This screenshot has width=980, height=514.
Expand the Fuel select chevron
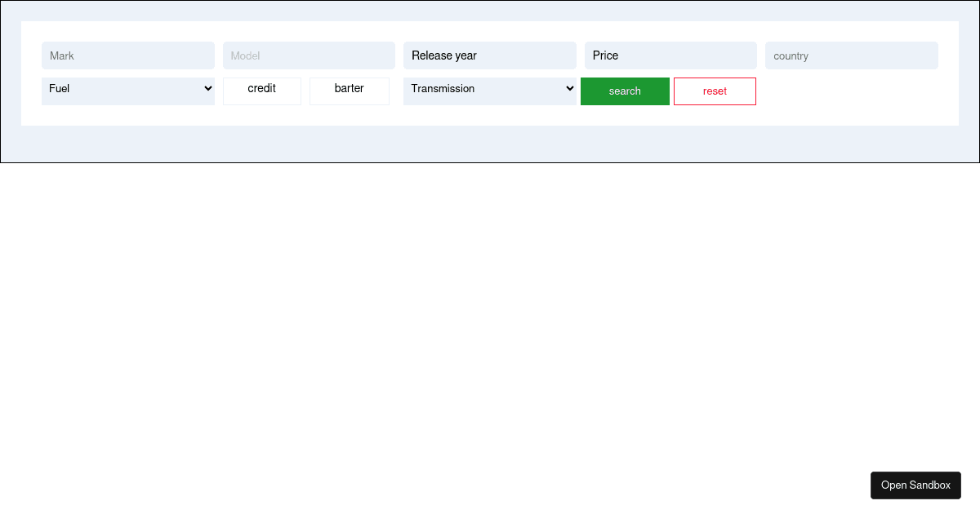pos(207,88)
